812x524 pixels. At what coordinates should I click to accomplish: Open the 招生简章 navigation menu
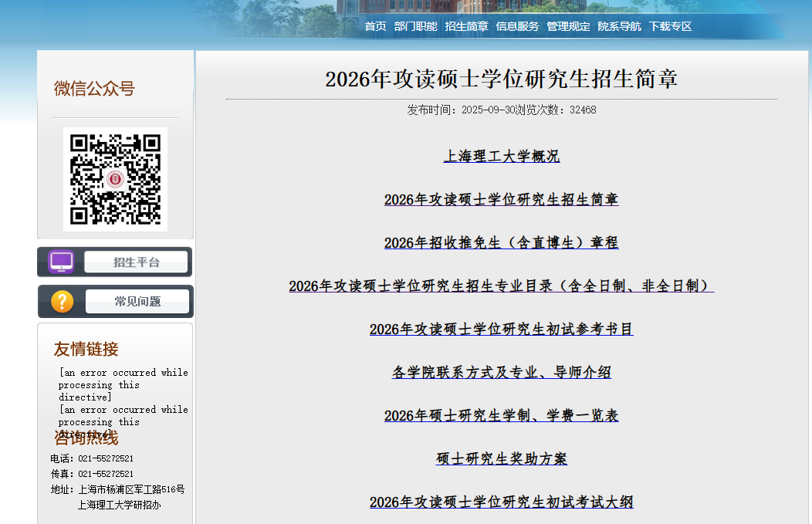pyautogui.click(x=467, y=25)
